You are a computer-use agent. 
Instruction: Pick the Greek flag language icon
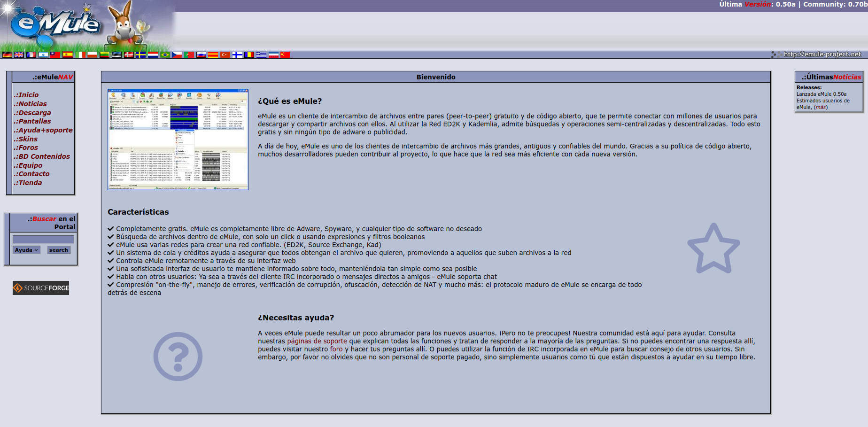click(262, 55)
